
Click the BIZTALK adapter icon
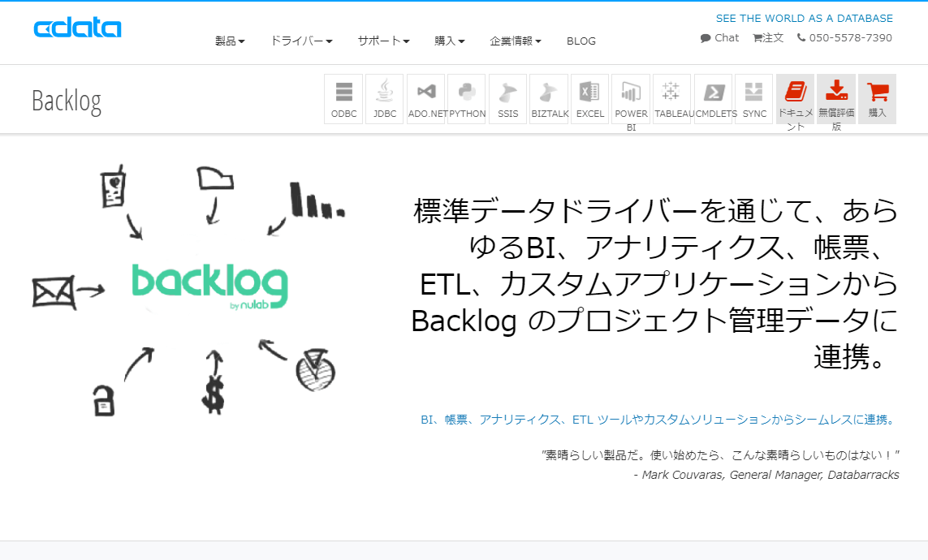point(549,97)
